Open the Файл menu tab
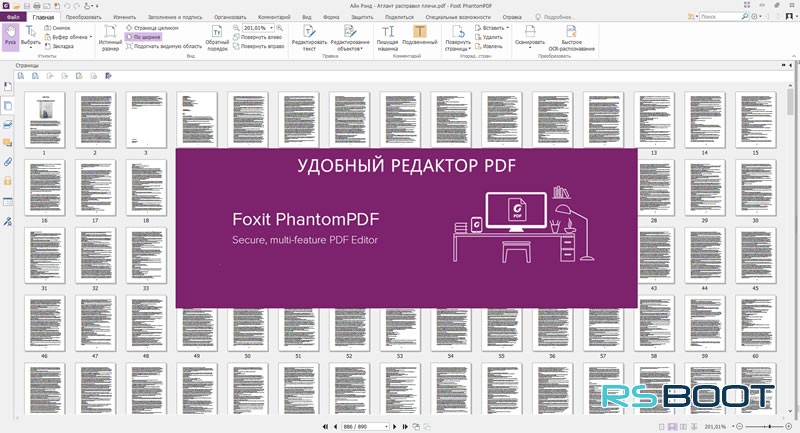Image resolution: width=800 pixels, height=433 pixels. tap(13, 17)
